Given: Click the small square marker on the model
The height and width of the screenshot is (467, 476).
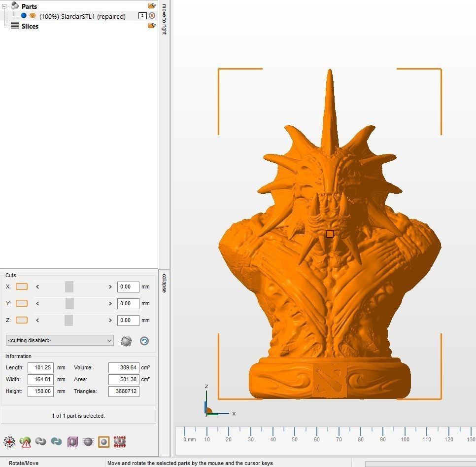Looking at the screenshot, I should point(330,234).
